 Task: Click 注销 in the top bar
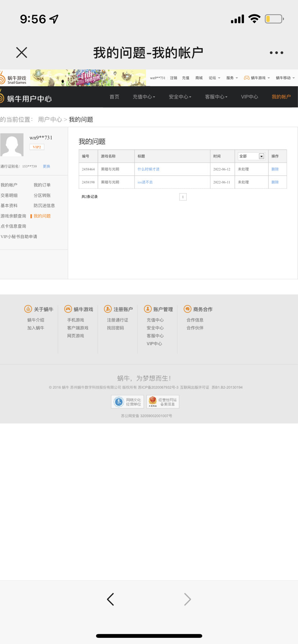[173, 78]
